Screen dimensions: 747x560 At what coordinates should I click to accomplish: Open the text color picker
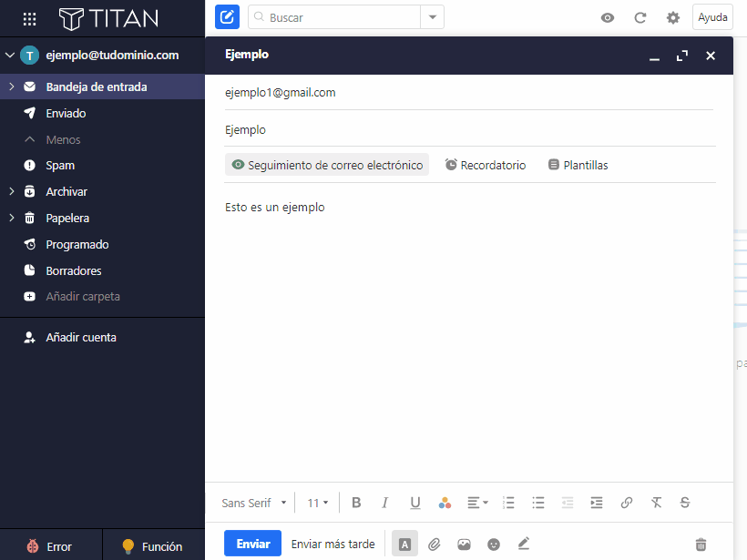pos(445,503)
